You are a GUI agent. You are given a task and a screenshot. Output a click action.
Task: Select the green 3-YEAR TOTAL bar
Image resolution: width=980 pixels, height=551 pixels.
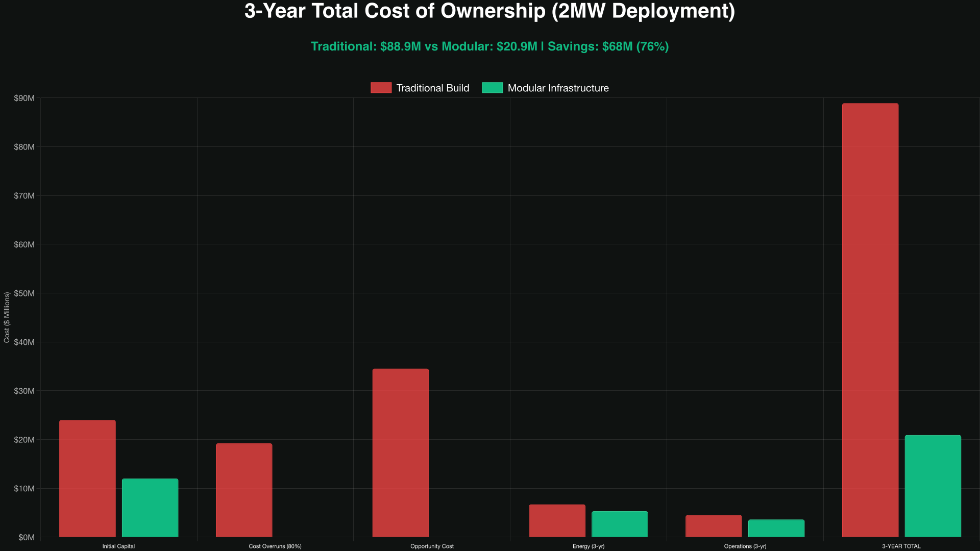[x=933, y=486]
